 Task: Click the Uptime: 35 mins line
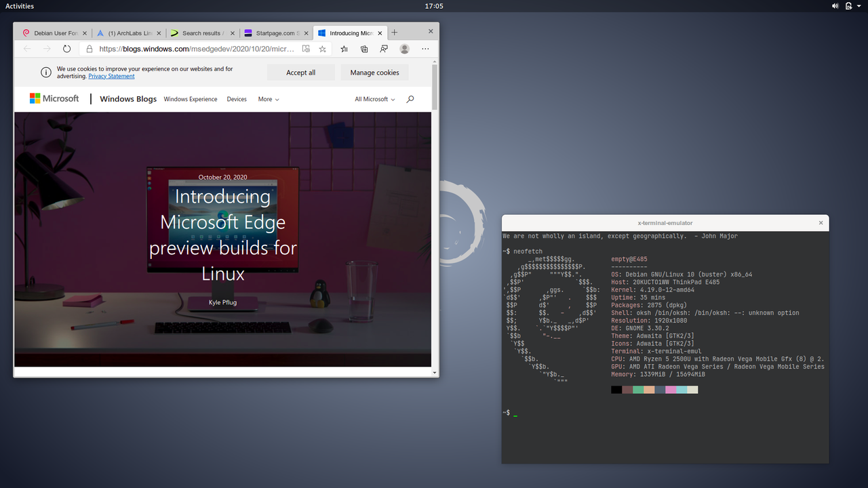tap(638, 298)
